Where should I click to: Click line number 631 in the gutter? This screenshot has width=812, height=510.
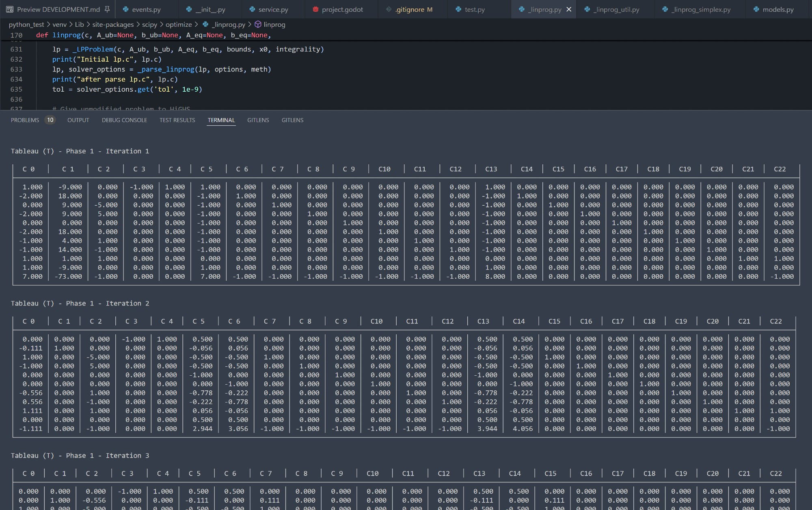16,49
